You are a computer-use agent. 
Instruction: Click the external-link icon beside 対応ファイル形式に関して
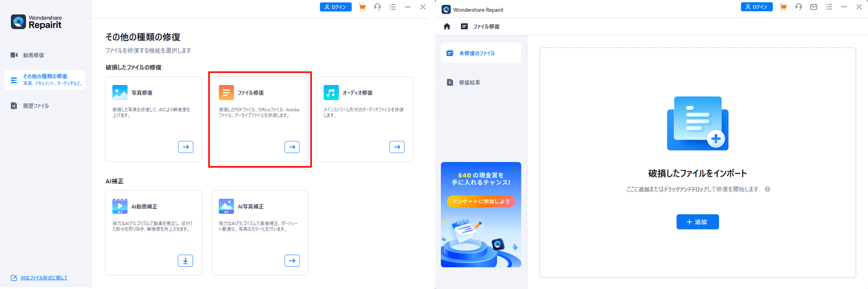click(14, 278)
